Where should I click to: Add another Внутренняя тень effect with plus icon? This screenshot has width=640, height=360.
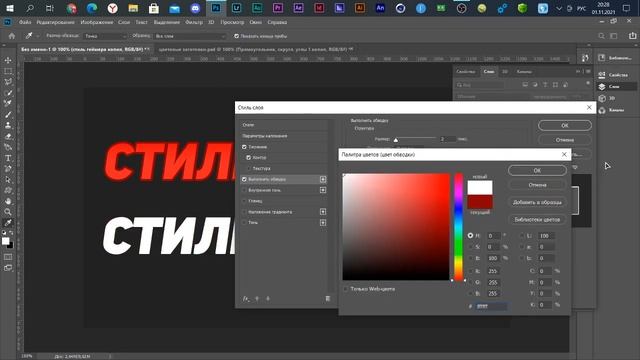(323, 190)
